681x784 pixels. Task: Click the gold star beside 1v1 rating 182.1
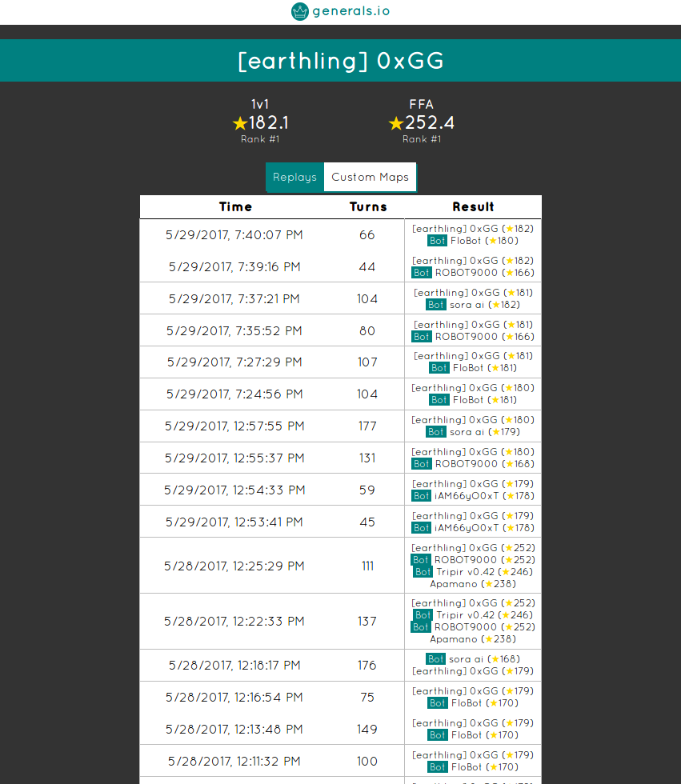[239, 123]
